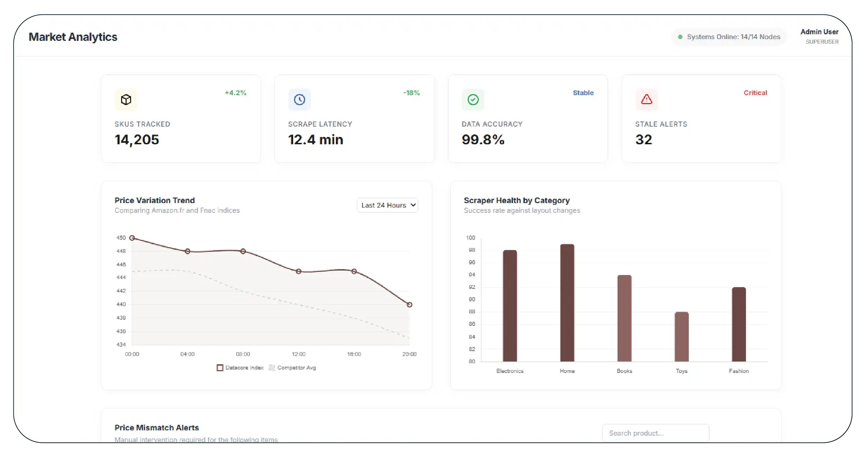Screen dimensions: 868x457
Task: Click the SKUs Tracked box icon
Action: (126, 100)
